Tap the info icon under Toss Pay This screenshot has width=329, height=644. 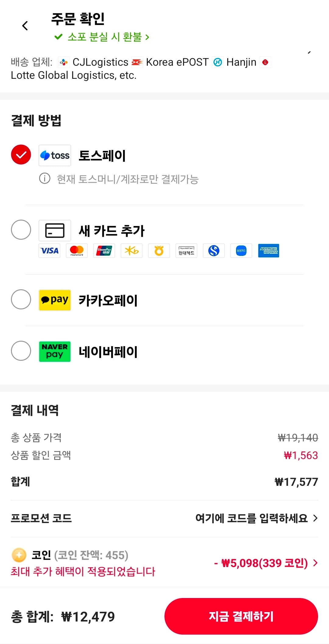45,179
